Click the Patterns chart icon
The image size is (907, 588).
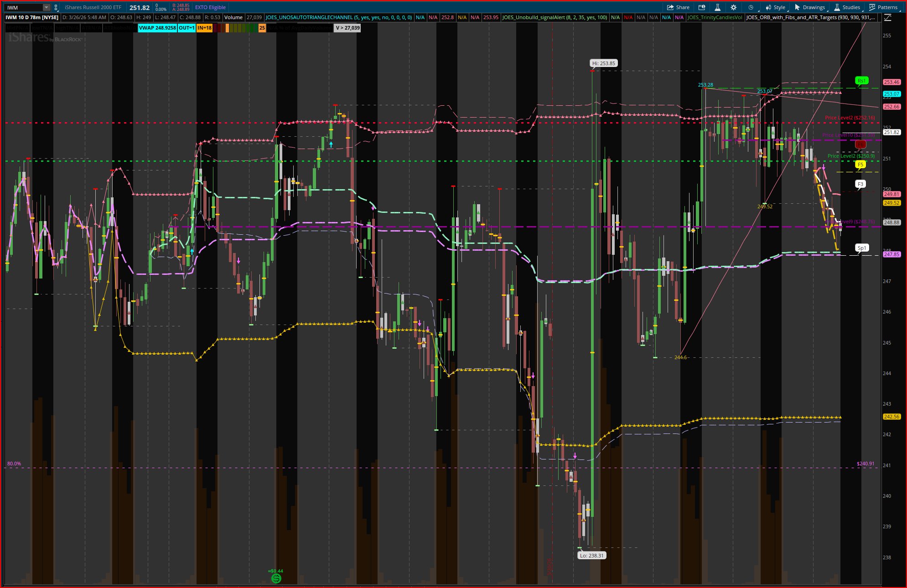pyautogui.click(x=883, y=7)
